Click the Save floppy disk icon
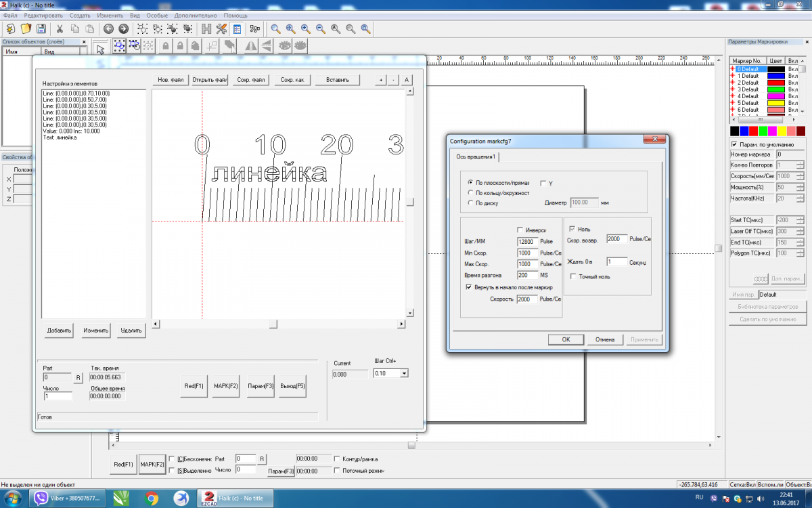 click(x=41, y=28)
